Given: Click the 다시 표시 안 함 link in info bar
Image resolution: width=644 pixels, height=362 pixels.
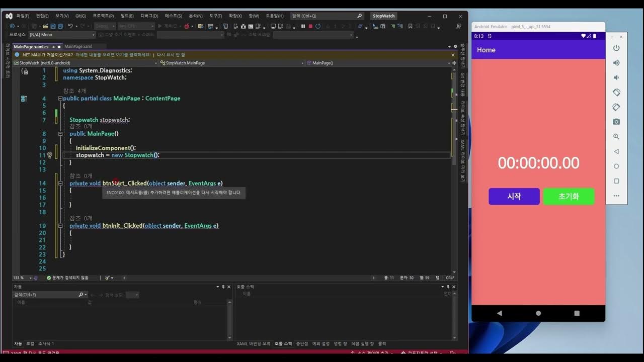Looking at the screenshot, I should click(171, 55).
